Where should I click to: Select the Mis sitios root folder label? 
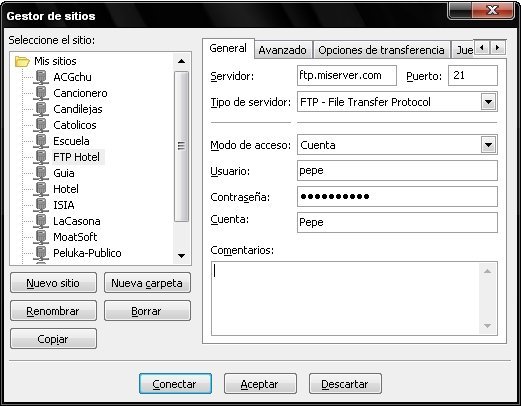point(55,61)
